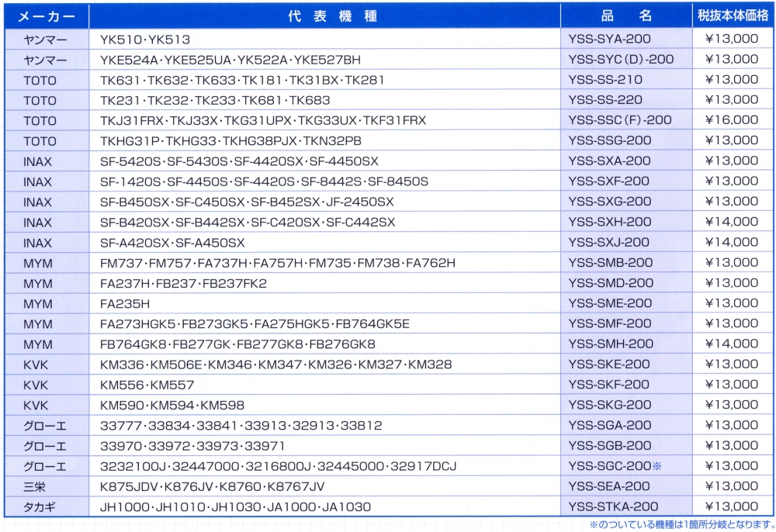The height and width of the screenshot is (532, 776).
Task: Click the model list KM556·KM557
Action: (147, 385)
